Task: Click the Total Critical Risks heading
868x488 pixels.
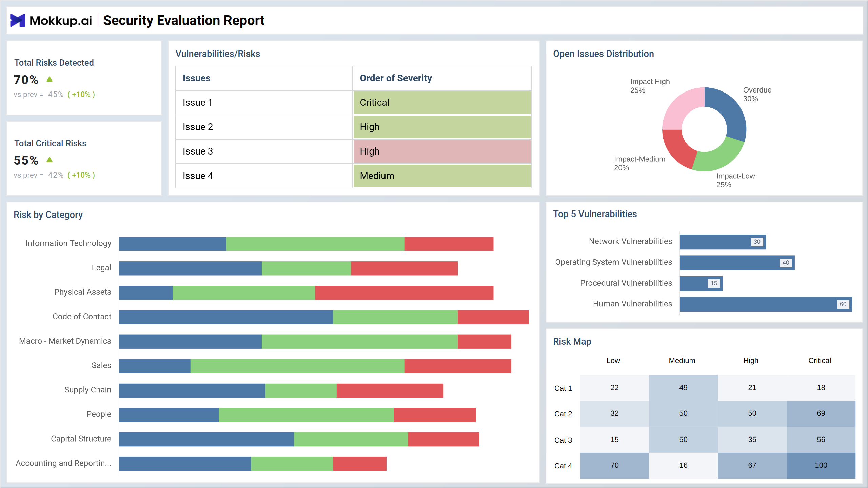Action: (50, 143)
